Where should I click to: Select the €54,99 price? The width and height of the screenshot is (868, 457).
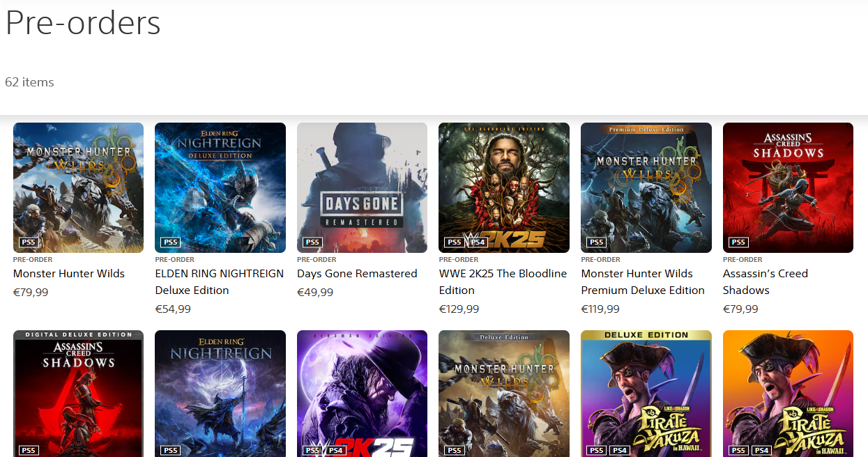click(x=173, y=309)
